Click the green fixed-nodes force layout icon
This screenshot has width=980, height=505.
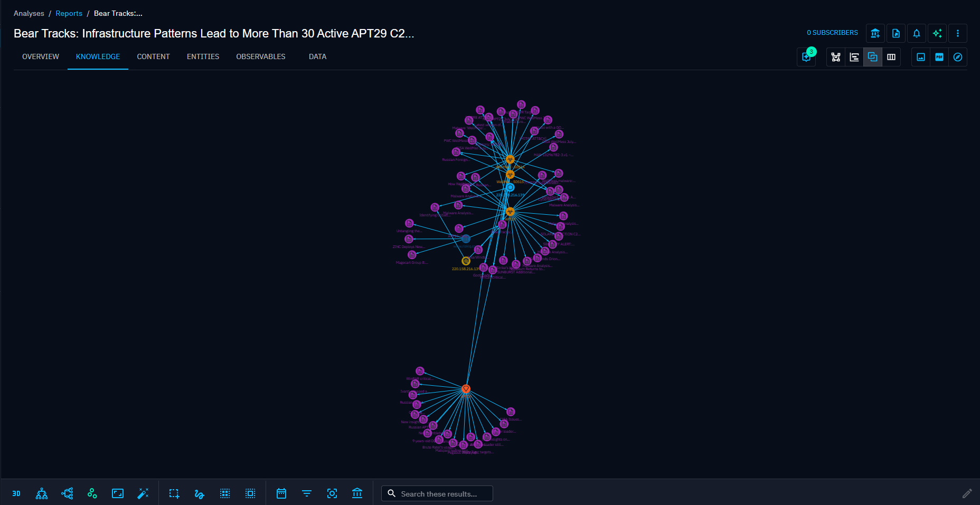92,493
